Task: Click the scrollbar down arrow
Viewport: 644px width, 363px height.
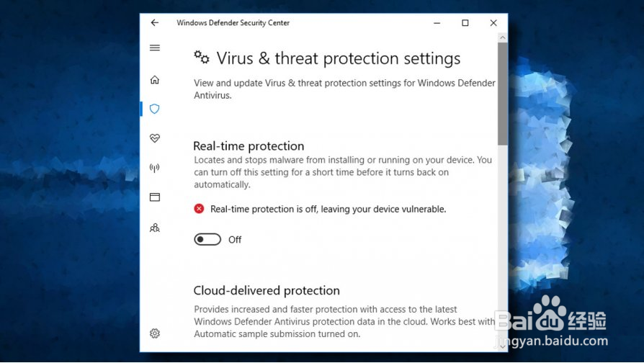Action: pyautogui.click(x=502, y=346)
